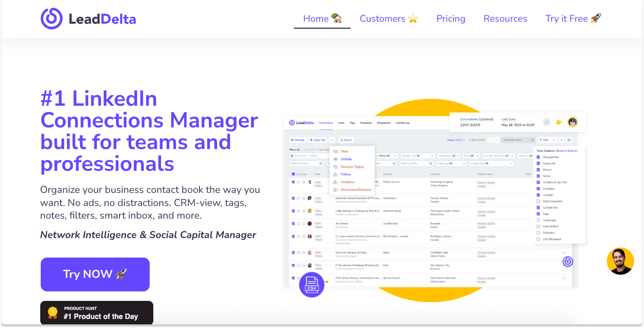The image size is (644, 328).
Task: Enable the Date of Birth column checkbox
Action: [538, 226]
